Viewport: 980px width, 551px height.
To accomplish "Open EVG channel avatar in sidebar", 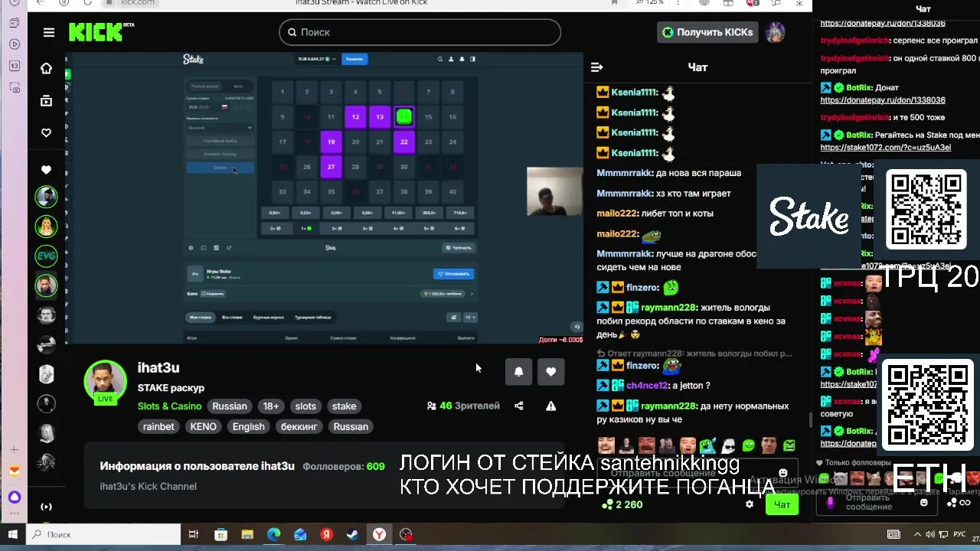I will pyautogui.click(x=47, y=256).
